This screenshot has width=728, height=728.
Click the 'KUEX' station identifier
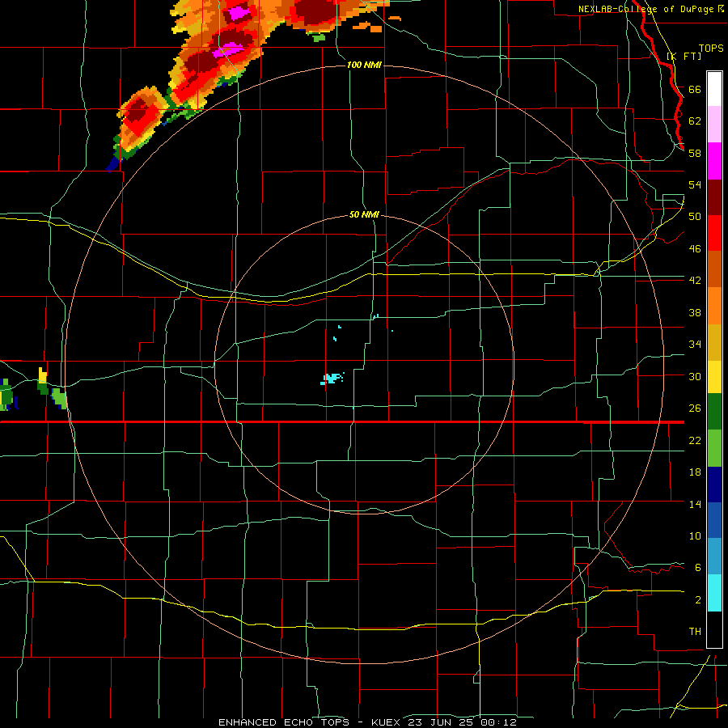385,722
